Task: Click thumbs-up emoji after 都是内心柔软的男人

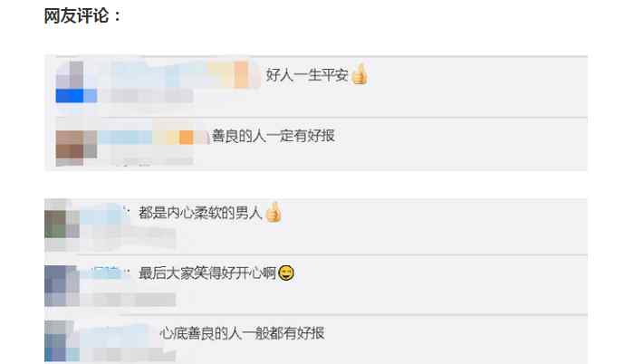Action: point(273,212)
